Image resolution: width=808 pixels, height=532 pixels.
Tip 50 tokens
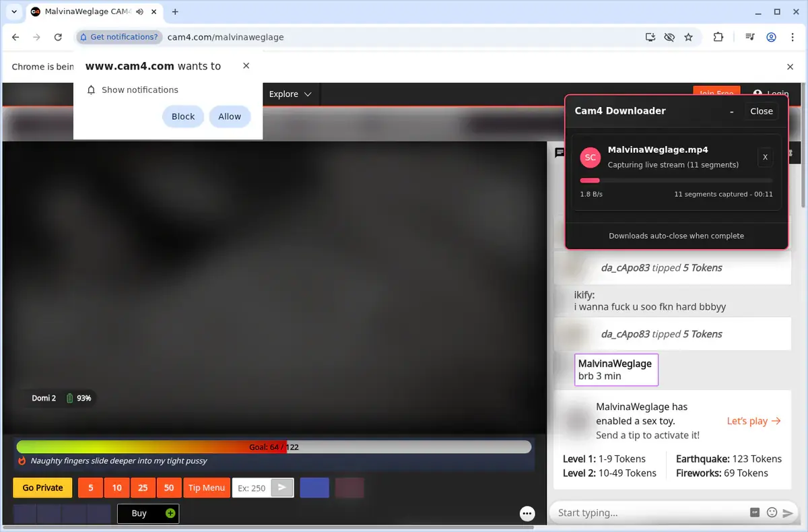169,488
